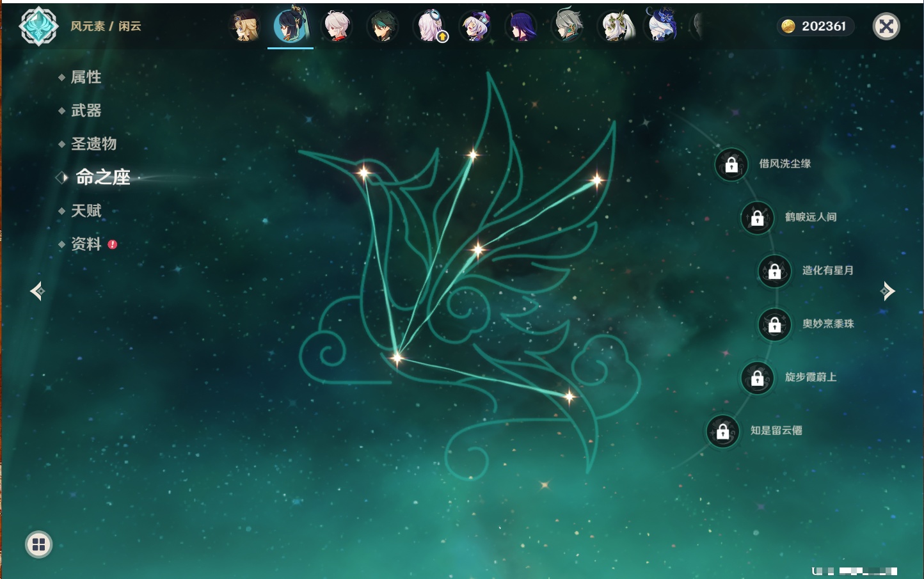
Task: Open the 天赋 talents page
Action: 86,210
